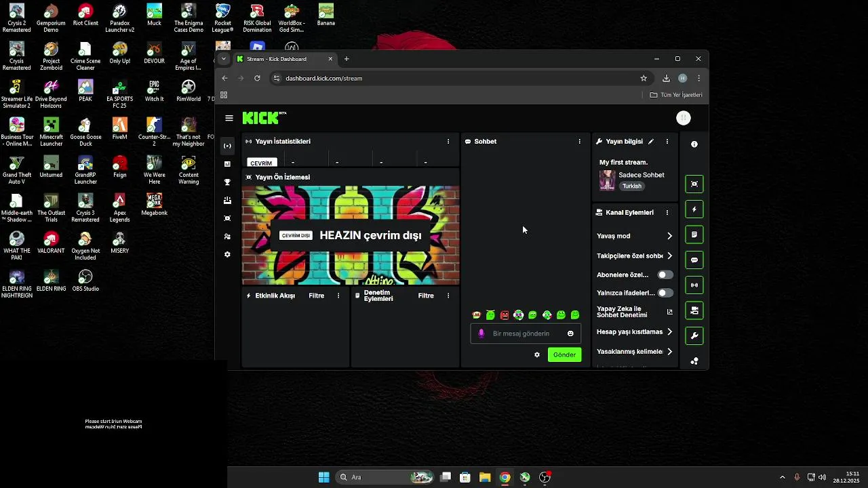Send chat message with Gönder button
The width and height of the screenshot is (868, 488).
click(564, 354)
